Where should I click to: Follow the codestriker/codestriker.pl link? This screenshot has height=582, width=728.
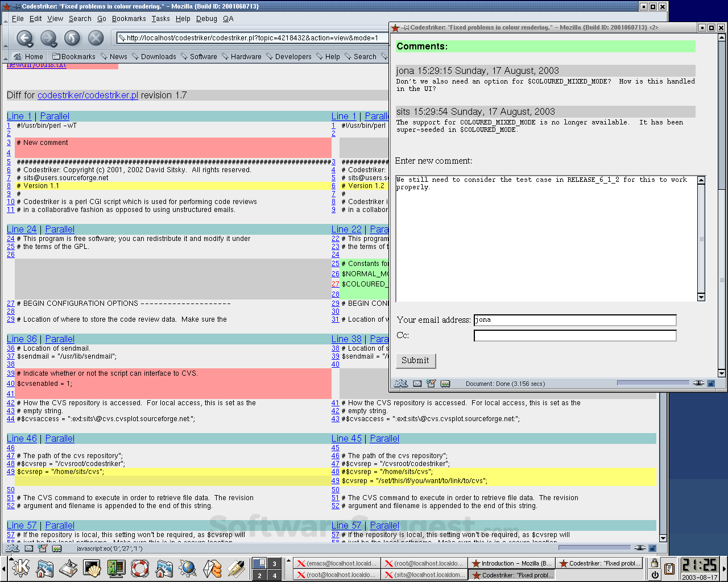(88, 95)
